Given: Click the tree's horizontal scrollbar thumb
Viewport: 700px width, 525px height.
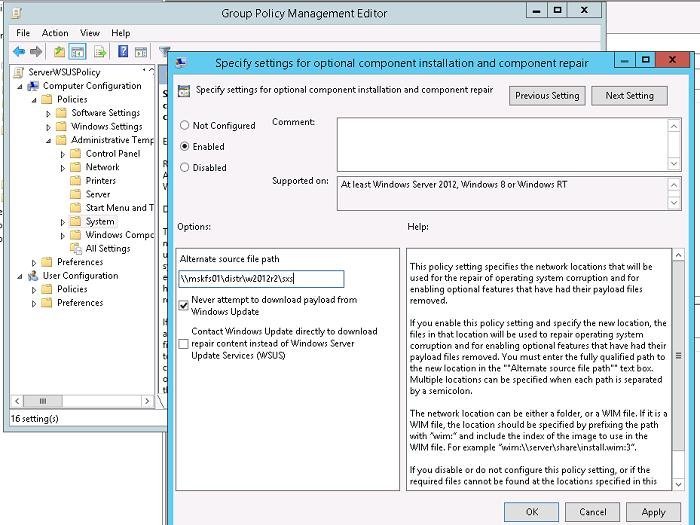Looking at the screenshot, I should point(43,401).
